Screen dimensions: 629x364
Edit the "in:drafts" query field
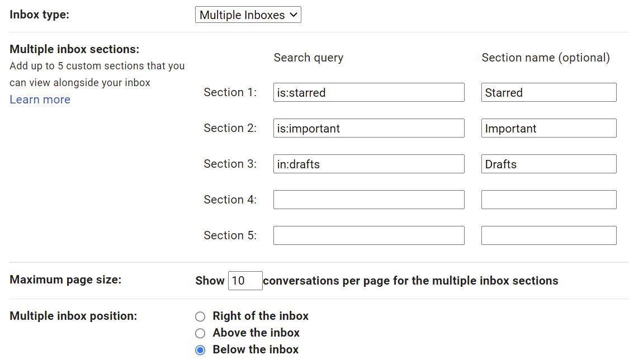pos(368,164)
